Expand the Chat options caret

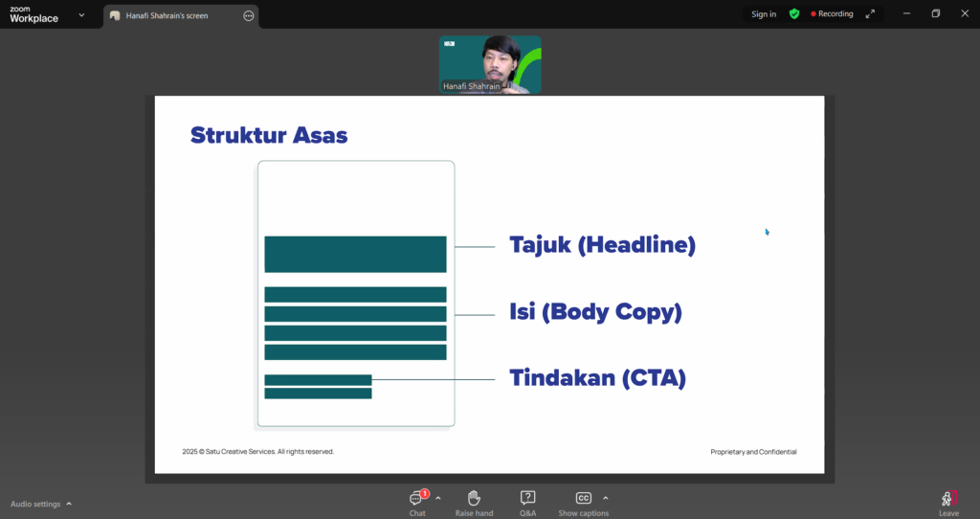click(438, 498)
